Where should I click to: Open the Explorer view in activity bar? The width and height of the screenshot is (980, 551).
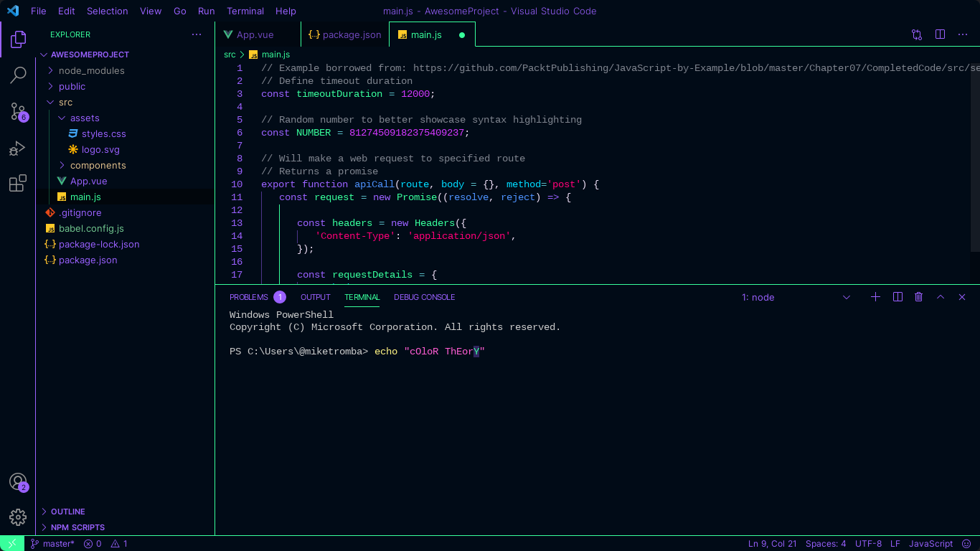tap(18, 39)
